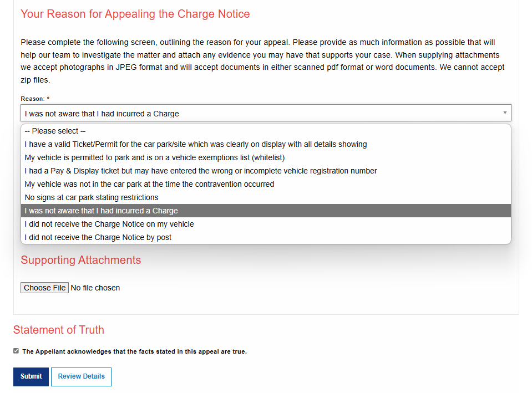Select 'No signs at car park stating restrictions'
The image size is (532, 393).
pyautogui.click(x=266, y=197)
